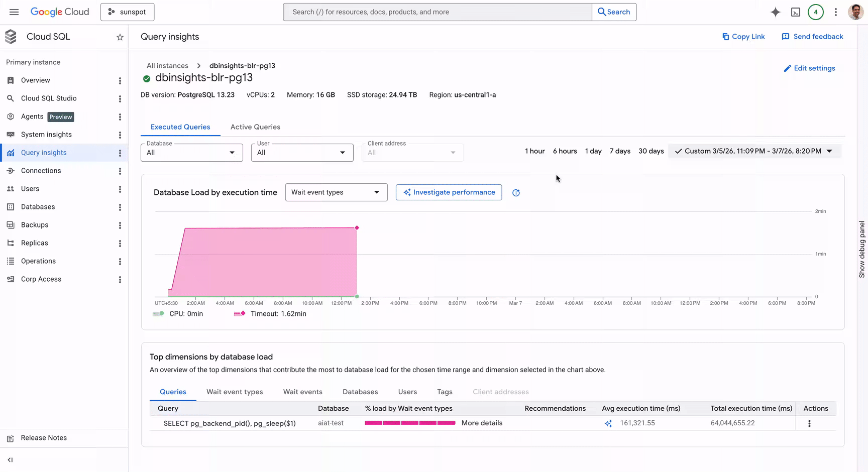Click the SELECT pg_backend_pid() query text
Image resolution: width=868 pixels, height=472 pixels.
pyautogui.click(x=230, y=423)
